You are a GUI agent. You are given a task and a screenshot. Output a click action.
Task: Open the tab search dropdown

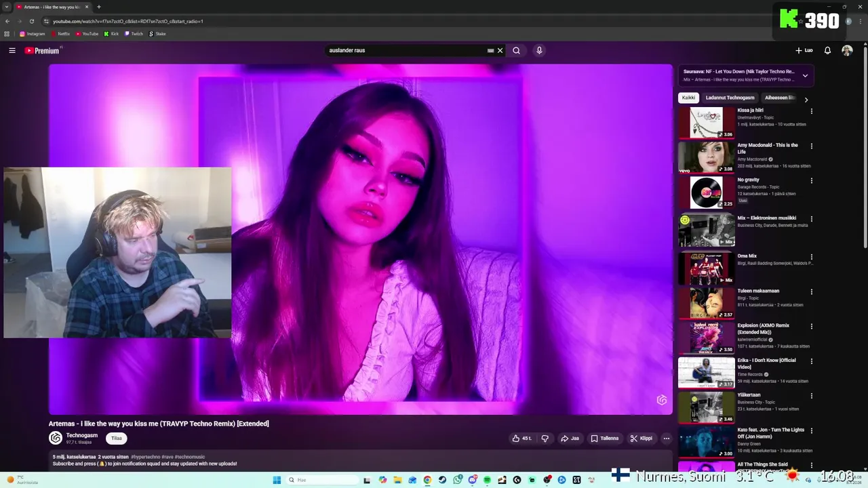[6, 7]
